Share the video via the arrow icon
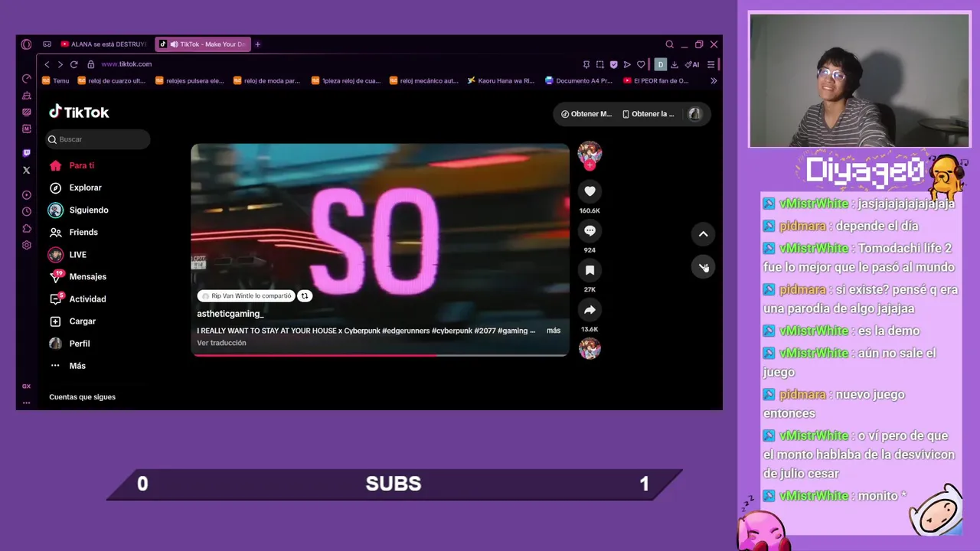The height and width of the screenshot is (551, 980). pyautogui.click(x=590, y=310)
